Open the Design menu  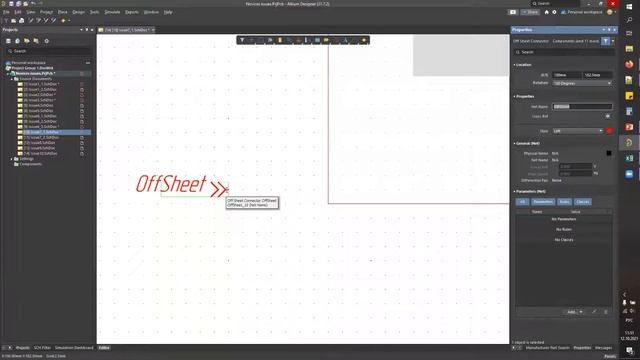click(78, 12)
